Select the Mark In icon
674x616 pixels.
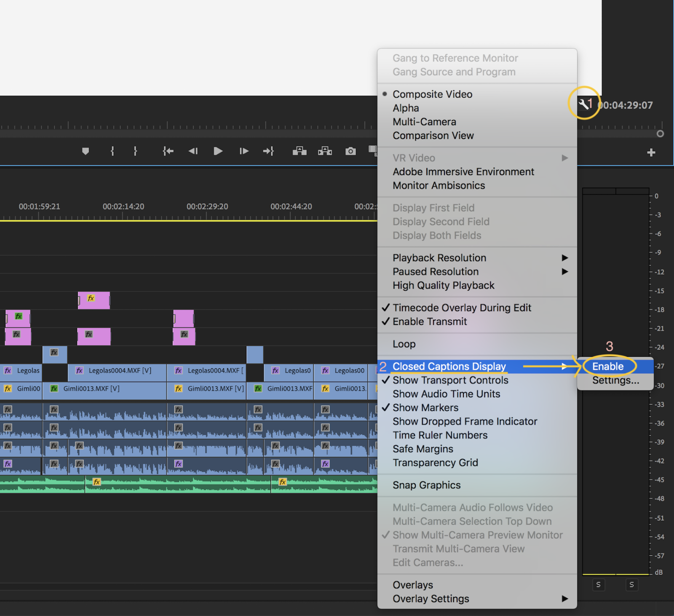[x=112, y=151]
